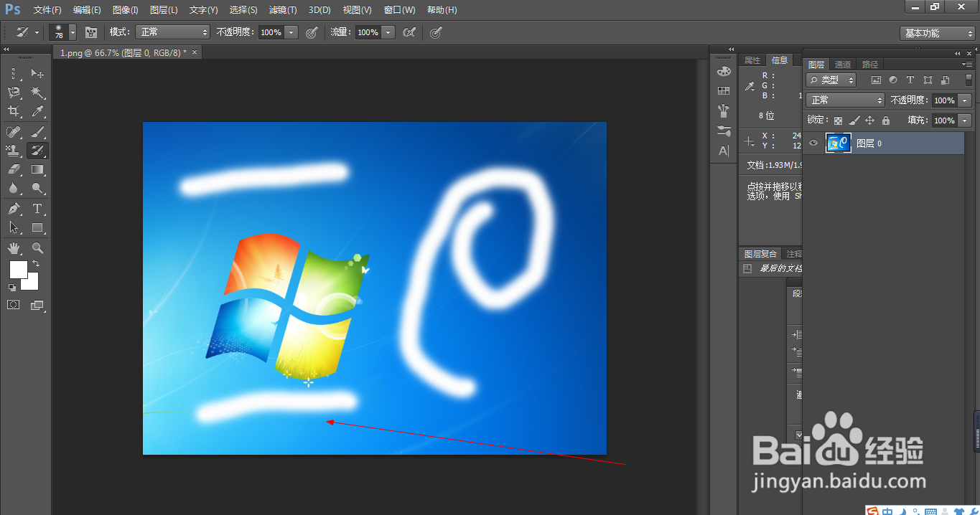Turn layer filtering switch on or off
The image size is (980, 515).
click(969, 80)
